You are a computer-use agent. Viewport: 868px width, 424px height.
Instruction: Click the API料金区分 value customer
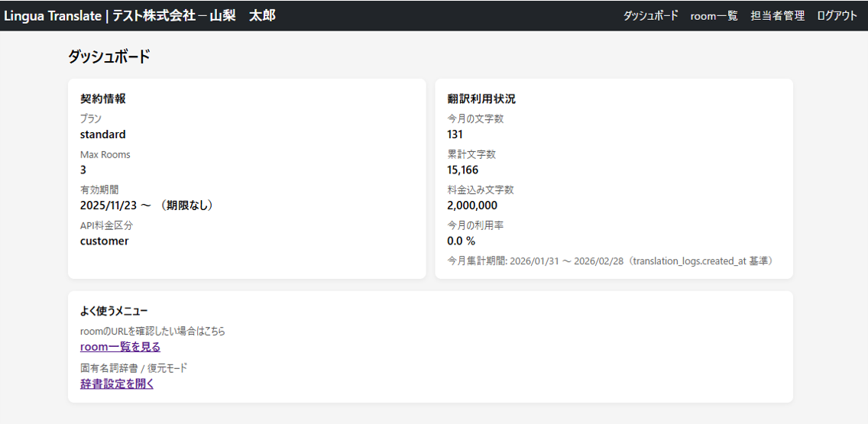coord(105,241)
